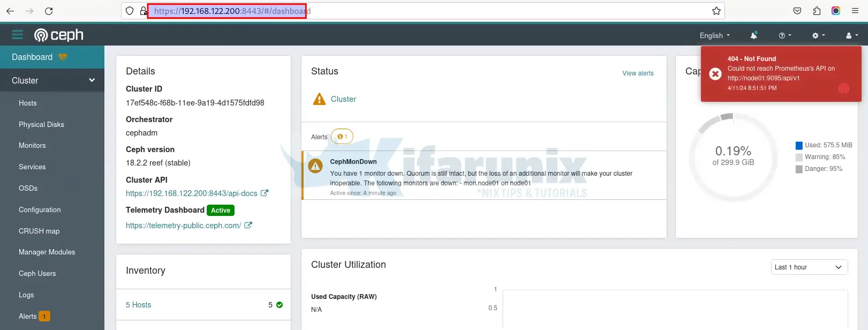Open the Cluster API api-docs link
Viewport: 868px width, 330px height.
[x=192, y=193]
